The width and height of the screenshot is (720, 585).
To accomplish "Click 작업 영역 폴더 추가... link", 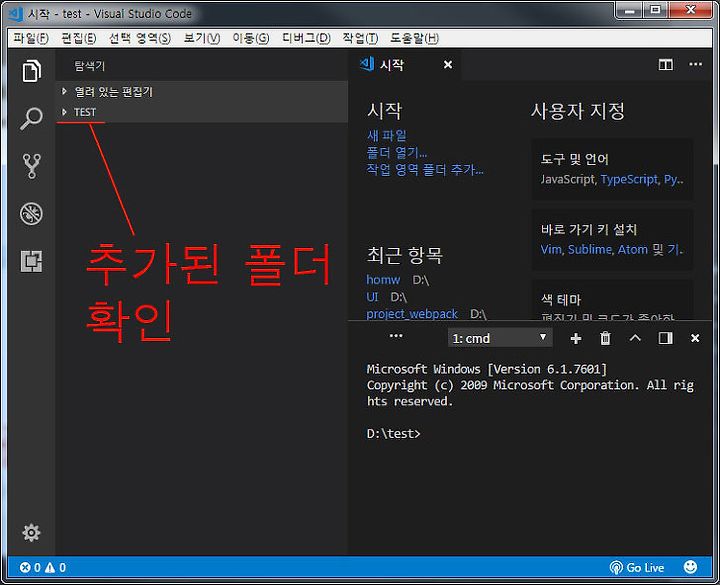I will [425, 170].
